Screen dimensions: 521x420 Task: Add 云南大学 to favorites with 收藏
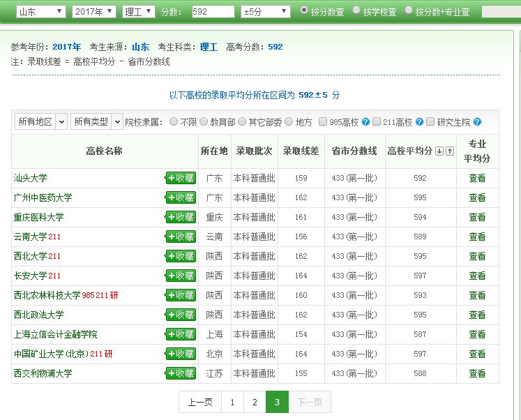(x=181, y=237)
